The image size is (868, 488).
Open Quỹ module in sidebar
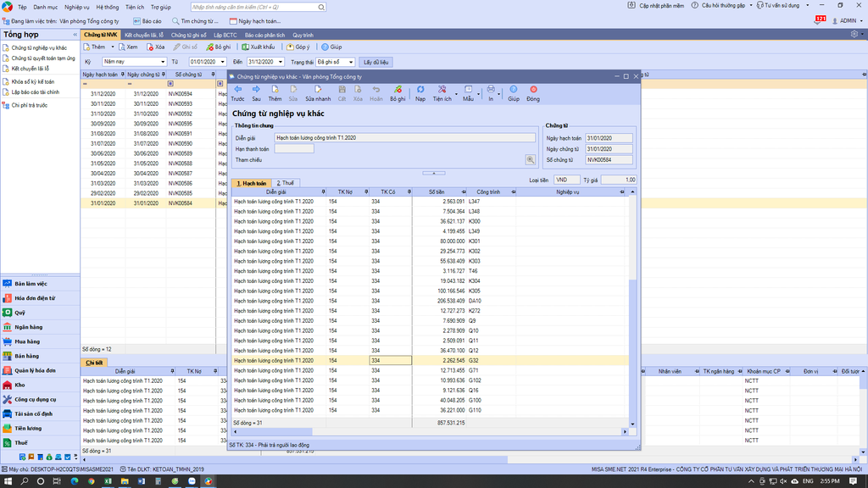point(40,312)
